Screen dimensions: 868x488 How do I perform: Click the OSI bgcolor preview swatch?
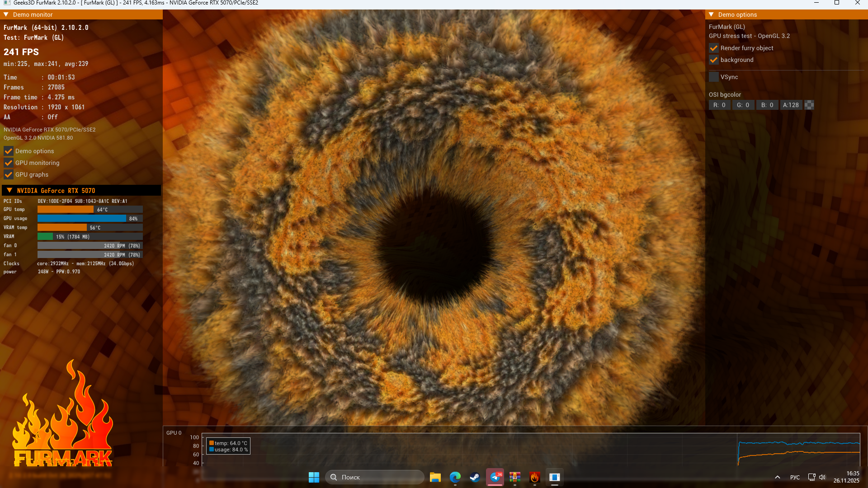[809, 105]
